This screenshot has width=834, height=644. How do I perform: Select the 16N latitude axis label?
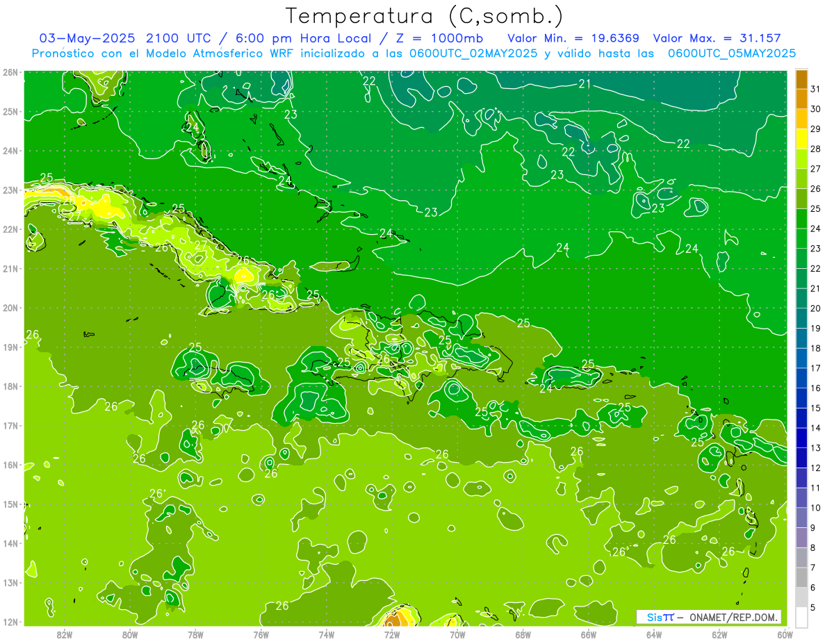[x=10, y=465]
